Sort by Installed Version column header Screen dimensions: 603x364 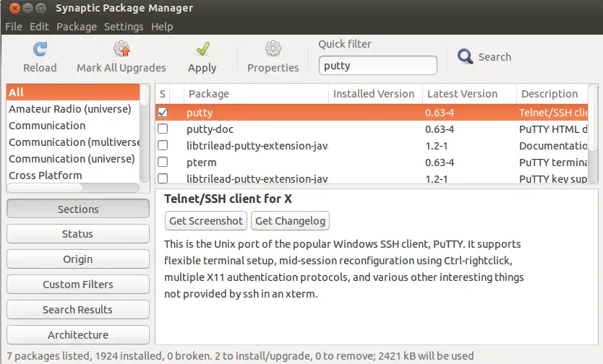[375, 94]
